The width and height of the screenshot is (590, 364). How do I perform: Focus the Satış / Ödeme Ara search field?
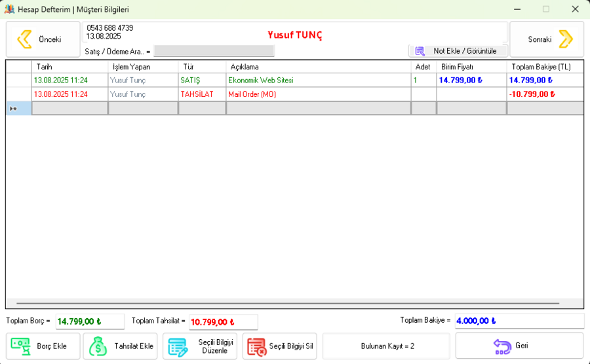pos(214,50)
